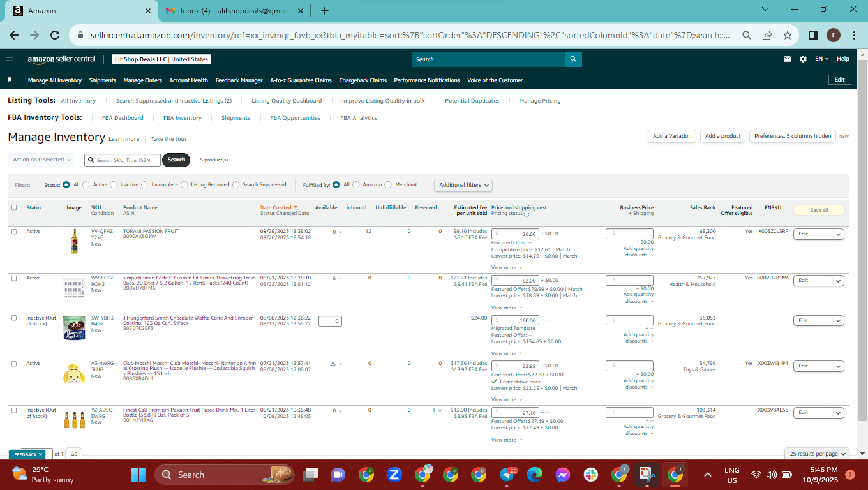
Task: Open Edit dropdown arrow for TORANI PASSION FRUIT
Action: pyautogui.click(x=839, y=234)
